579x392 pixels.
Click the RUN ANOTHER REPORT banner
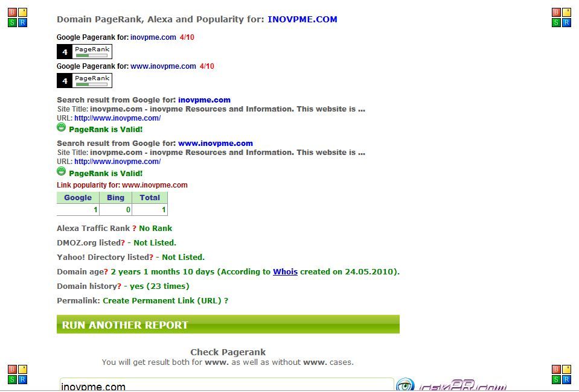[x=228, y=324]
